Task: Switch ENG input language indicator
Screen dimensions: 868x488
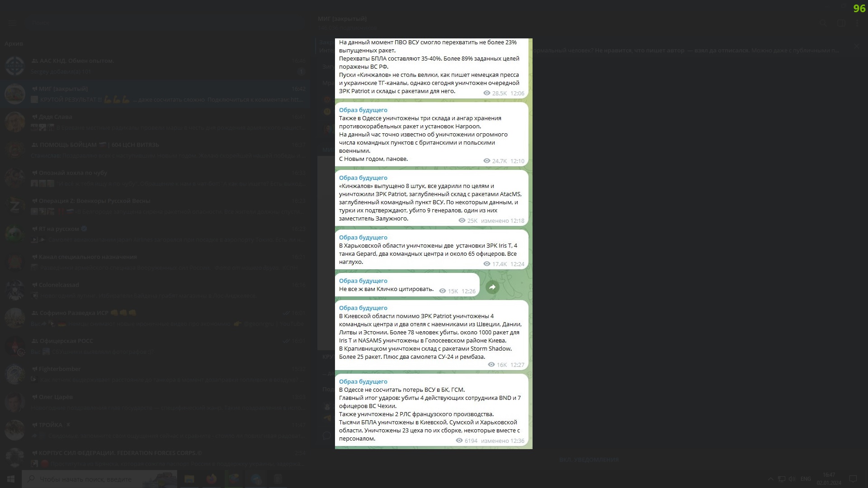Action: (806, 479)
